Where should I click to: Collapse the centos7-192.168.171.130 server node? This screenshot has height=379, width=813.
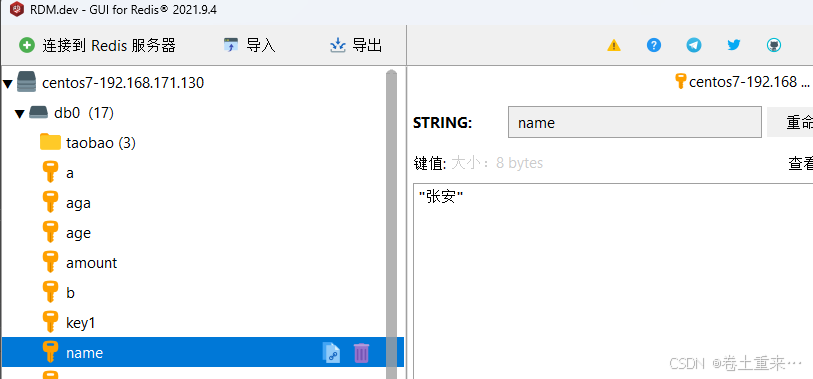pos(8,83)
